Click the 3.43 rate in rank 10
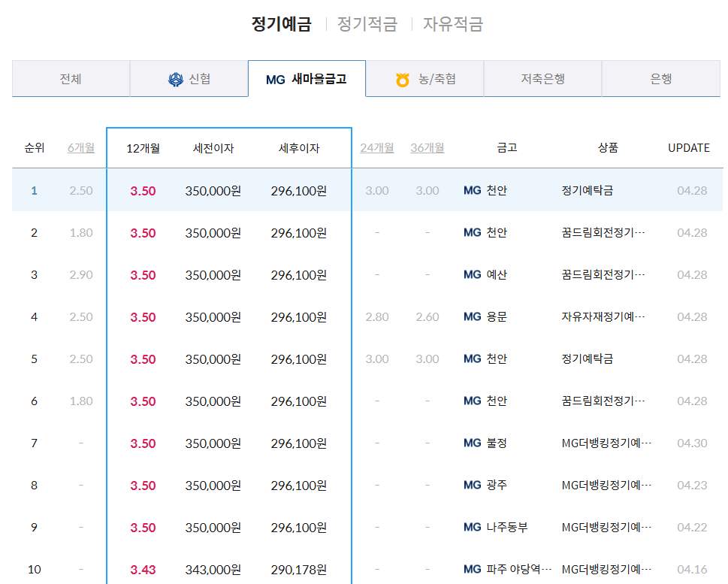728x584 pixels. click(143, 570)
